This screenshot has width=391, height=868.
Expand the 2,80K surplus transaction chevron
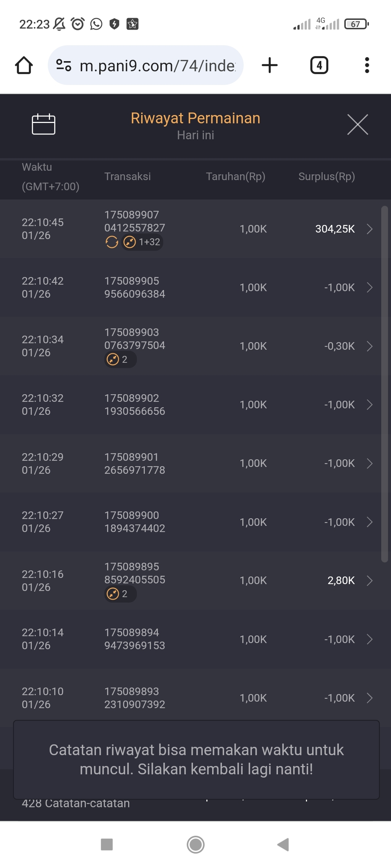[x=369, y=580]
